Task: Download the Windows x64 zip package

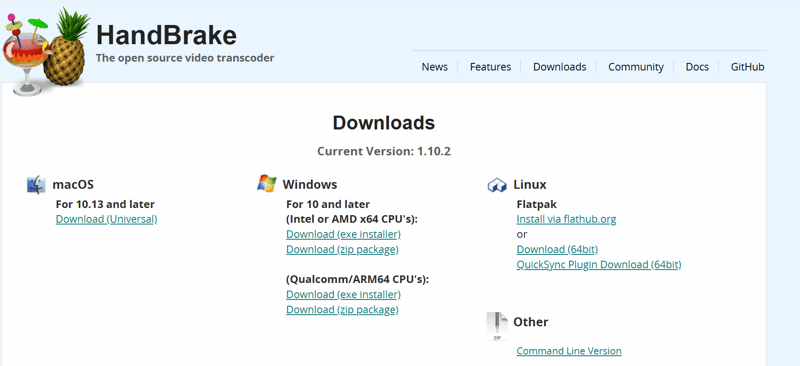Action: 342,250
